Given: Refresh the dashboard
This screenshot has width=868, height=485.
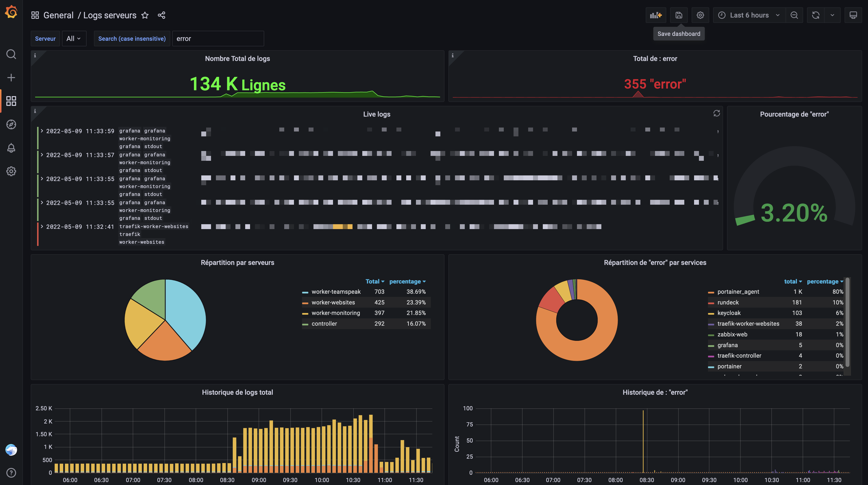Looking at the screenshot, I should (x=816, y=15).
